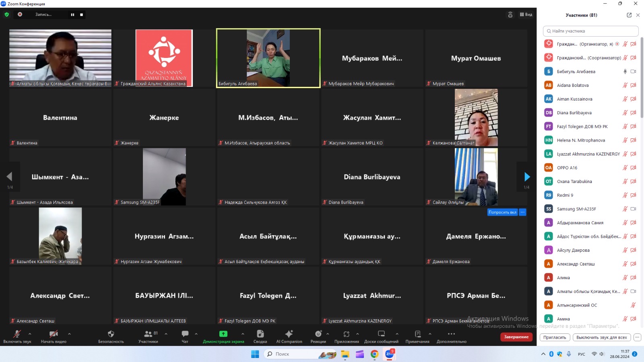The image size is (644, 362).
Task: Click the Пригласить invite button
Action: (555, 337)
